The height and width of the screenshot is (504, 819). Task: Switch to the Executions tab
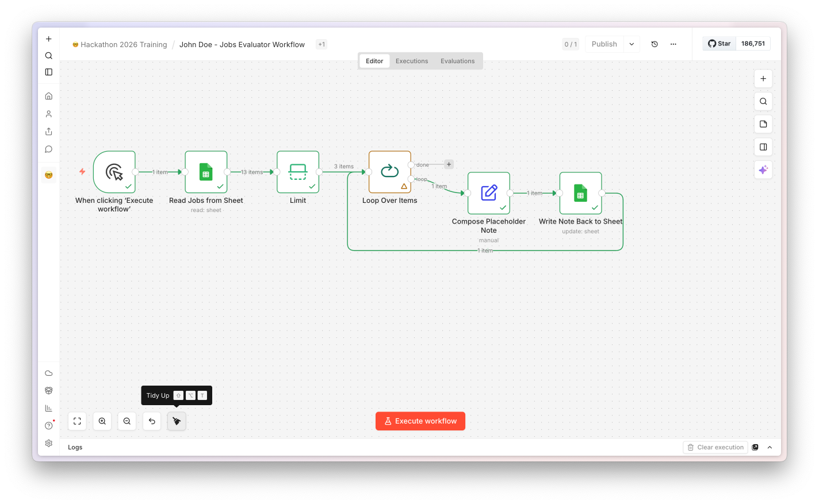[412, 61]
